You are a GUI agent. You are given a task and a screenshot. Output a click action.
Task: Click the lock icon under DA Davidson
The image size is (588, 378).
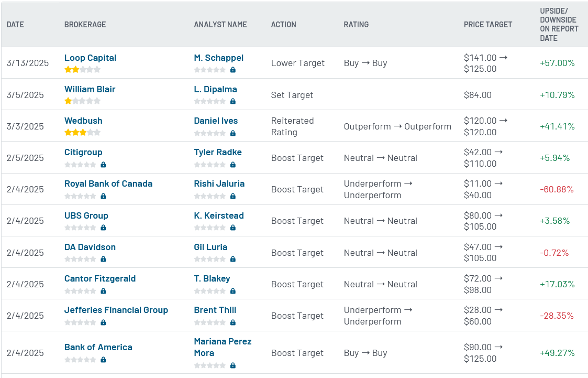click(104, 260)
